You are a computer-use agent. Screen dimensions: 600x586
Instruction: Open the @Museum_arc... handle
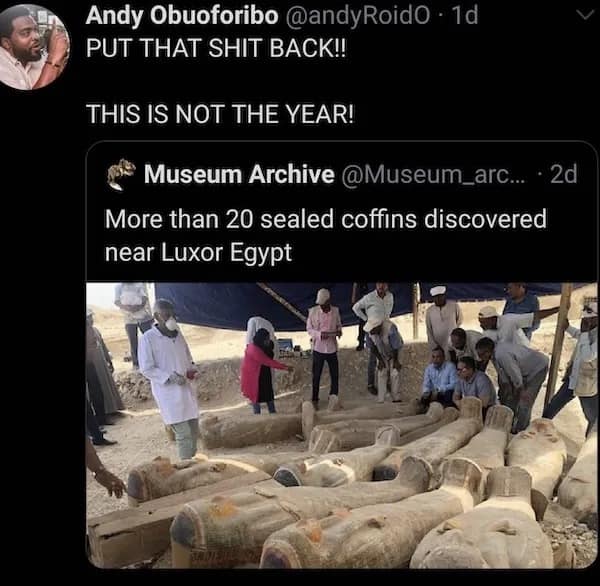pos(434,175)
